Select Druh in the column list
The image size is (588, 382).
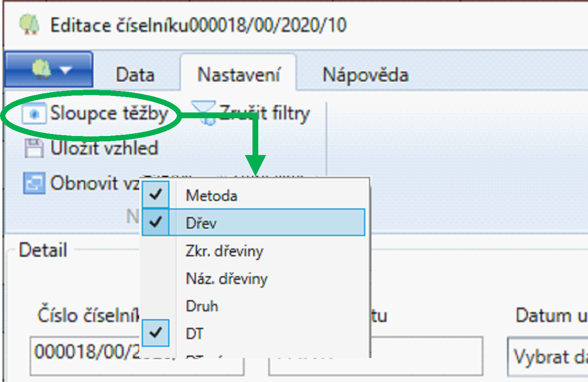(202, 306)
